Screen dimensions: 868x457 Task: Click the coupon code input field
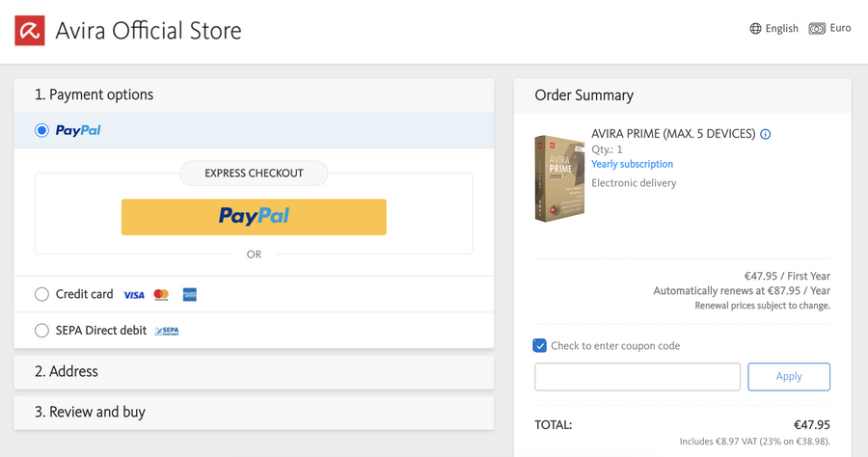tap(637, 376)
